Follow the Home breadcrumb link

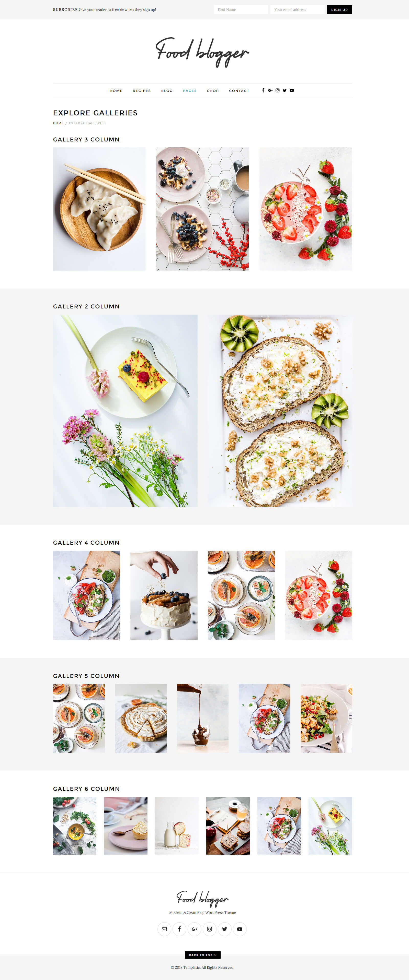58,123
